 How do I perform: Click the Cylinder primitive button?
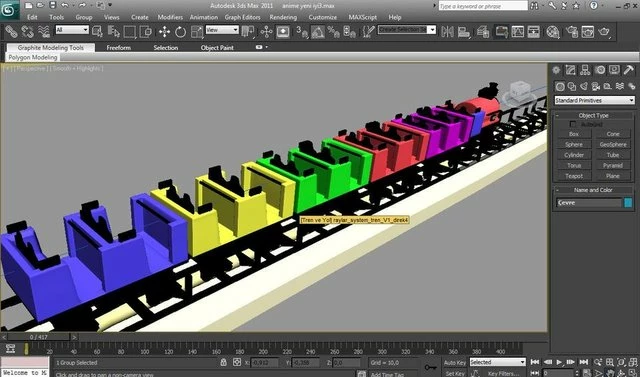coord(574,155)
